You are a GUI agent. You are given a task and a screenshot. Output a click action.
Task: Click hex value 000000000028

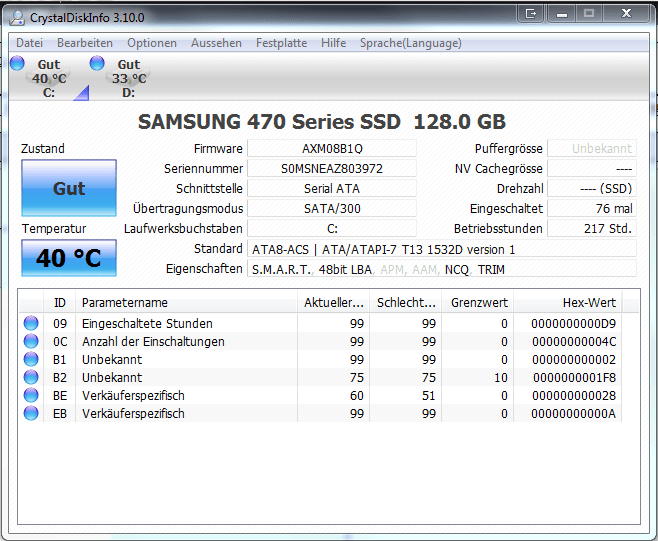pyautogui.click(x=574, y=396)
